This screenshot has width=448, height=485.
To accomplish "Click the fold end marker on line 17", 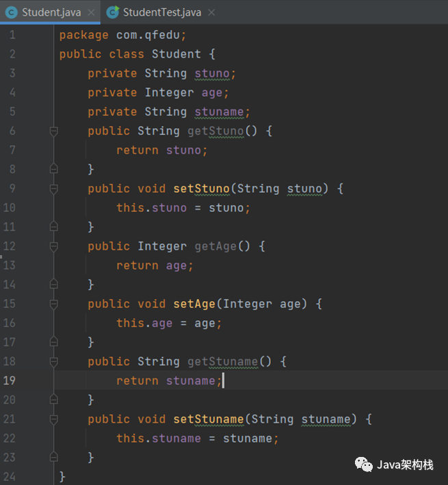I will (x=53, y=342).
